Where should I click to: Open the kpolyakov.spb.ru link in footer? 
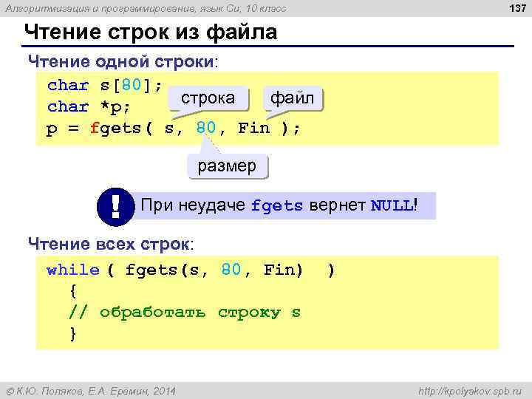pos(470,391)
